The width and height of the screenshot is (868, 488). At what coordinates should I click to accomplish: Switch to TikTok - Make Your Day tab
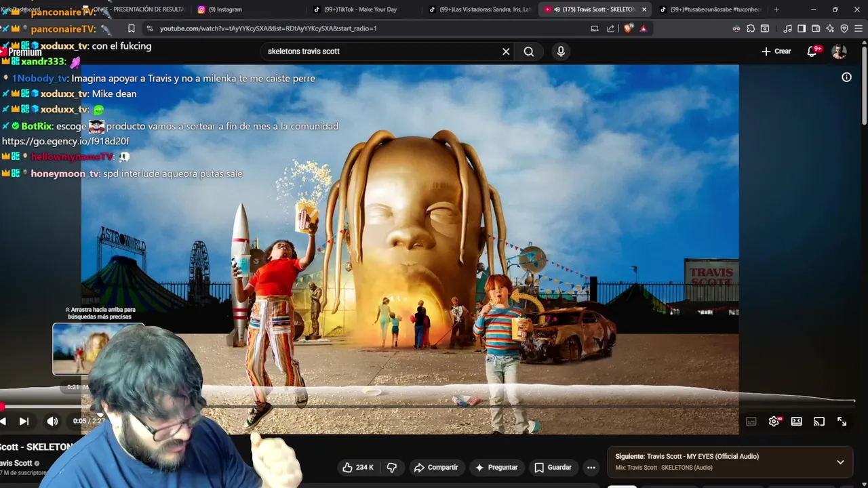[363, 9]
